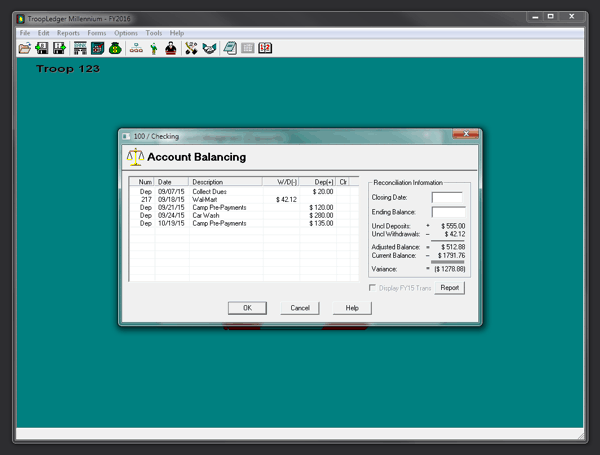Click the greyed-out grid calculator icon
Image resolution: width=600 pixels, height=455 pixels.
(248, 48)
